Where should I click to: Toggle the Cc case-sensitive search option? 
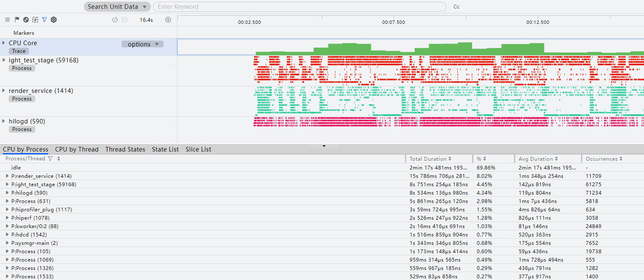pos(457,7)
